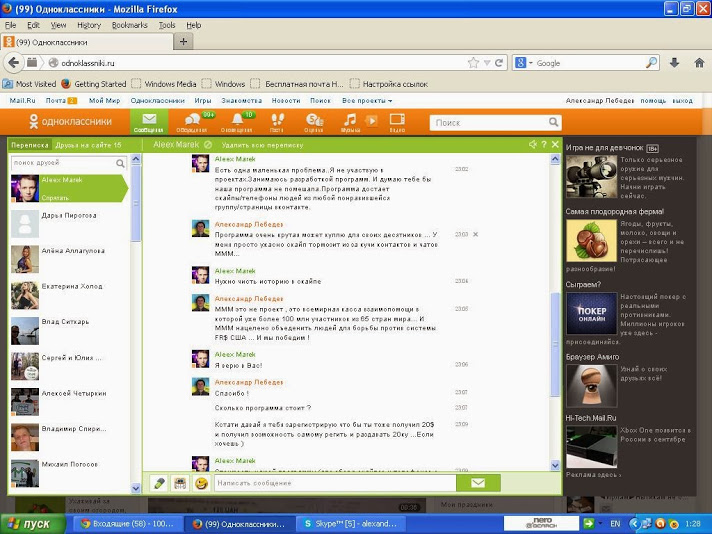
Task: Open Покер Онлайн ad thumbnail
Action: pos(591,314)
